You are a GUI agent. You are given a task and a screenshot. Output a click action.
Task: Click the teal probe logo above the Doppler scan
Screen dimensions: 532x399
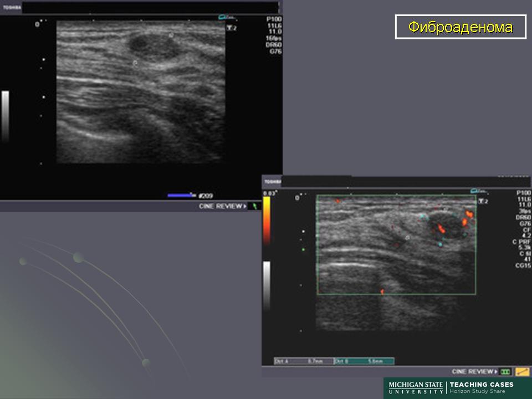[478, 191]
